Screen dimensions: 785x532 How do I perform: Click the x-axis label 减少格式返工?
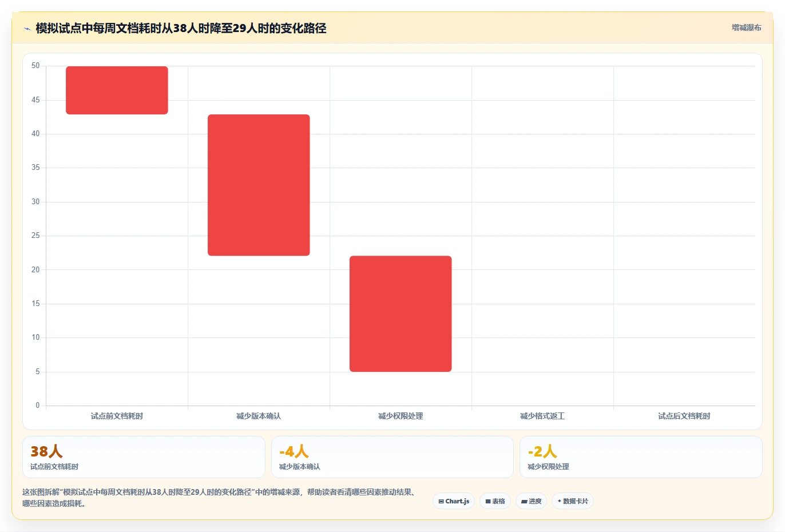tap(542, 416)
